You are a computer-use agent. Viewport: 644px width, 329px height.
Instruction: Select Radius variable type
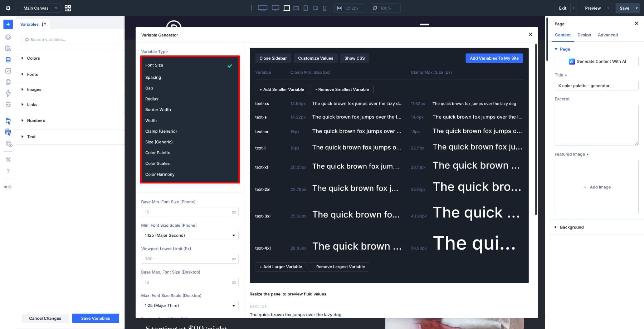tap(190, 99)
